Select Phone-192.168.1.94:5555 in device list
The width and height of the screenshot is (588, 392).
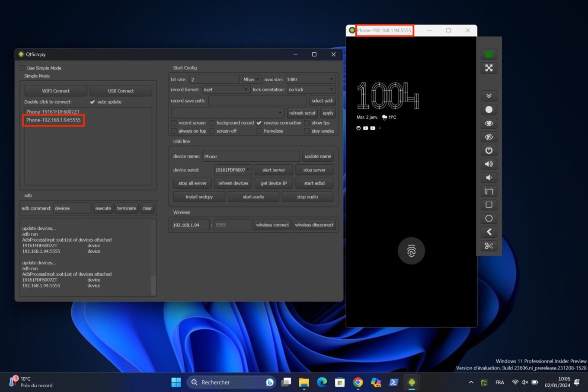(54, 120)
